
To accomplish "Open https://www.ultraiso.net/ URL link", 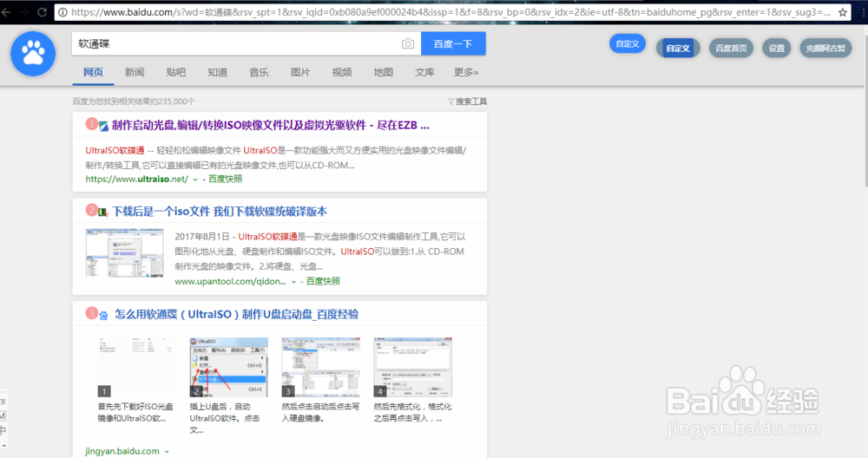I will (x=137, y=180).
